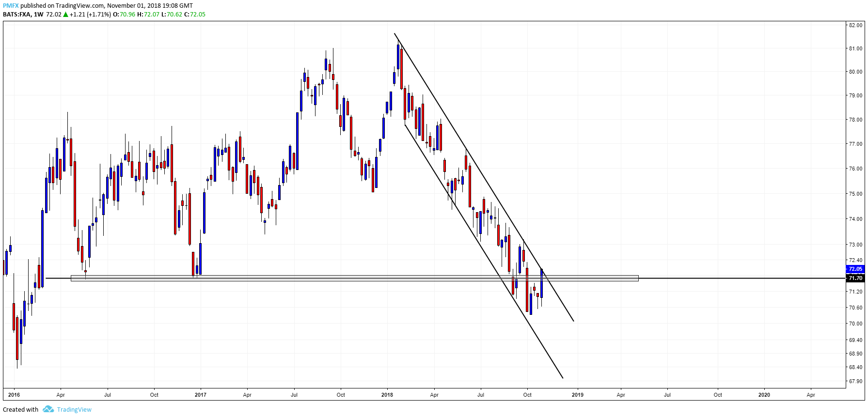Screen dimensions: 868x418
Task: Click the +1.21 (1.71%) change value
Action: tap(90, 15)
